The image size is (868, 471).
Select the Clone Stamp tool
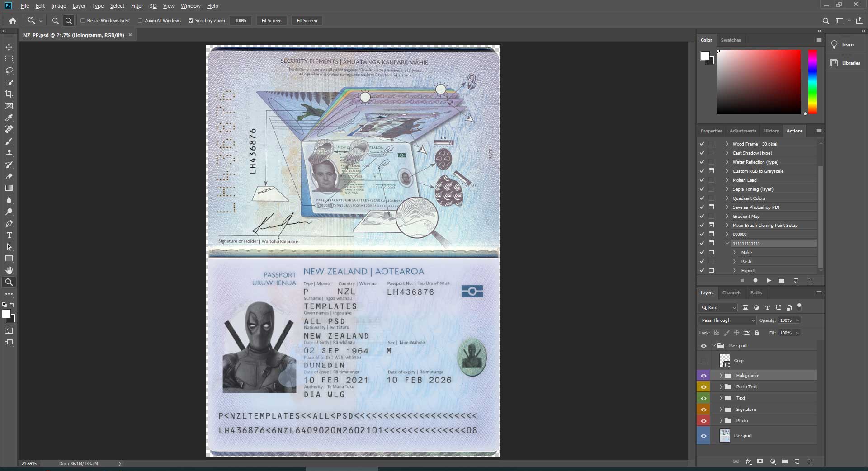[x=9, y=153]
